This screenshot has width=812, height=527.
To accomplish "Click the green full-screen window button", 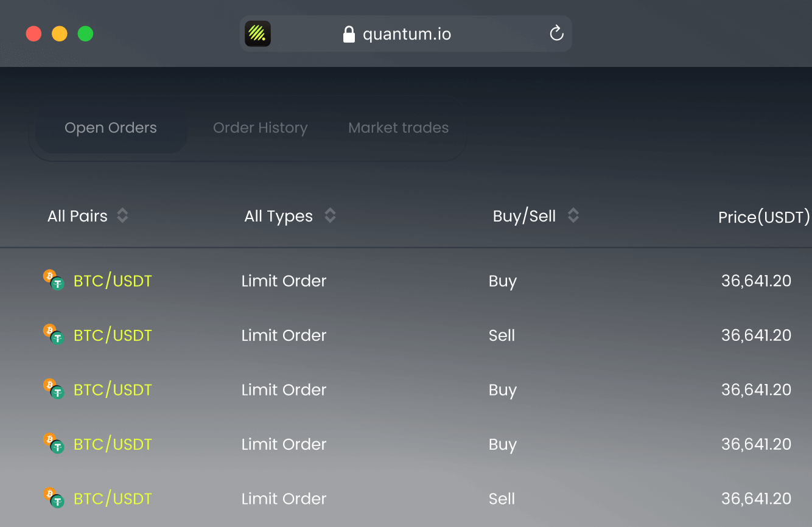I will click(x=85, y=33).
